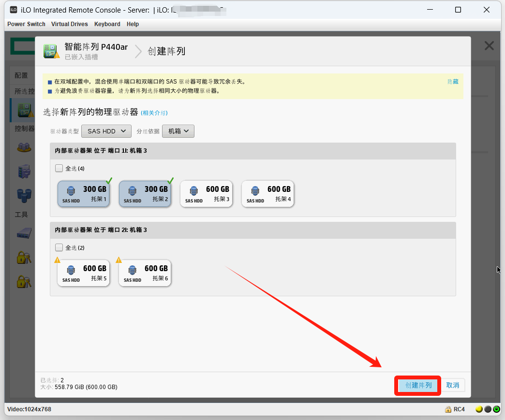Open the SAS HDD drive type dropdown
Image resolution: width=505 pixels, height=420 pixels.
tap(106, 131)
